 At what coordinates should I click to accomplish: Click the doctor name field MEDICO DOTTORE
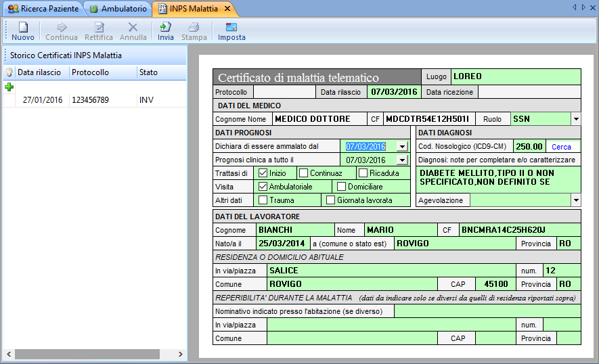point(319,119)
